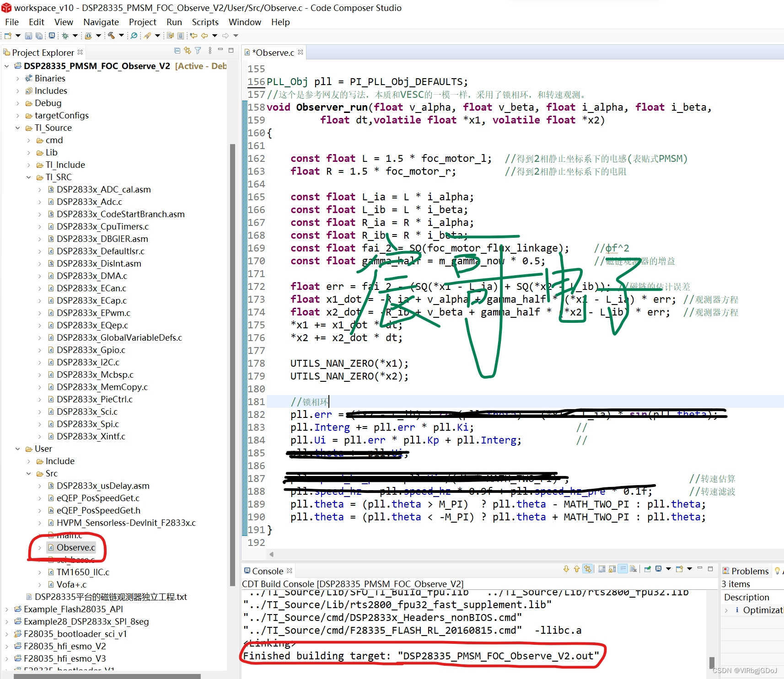Screen dimensions: 784x679
Task: Open the Build hammer dropdown arrow
Action: tap(121, 36)
